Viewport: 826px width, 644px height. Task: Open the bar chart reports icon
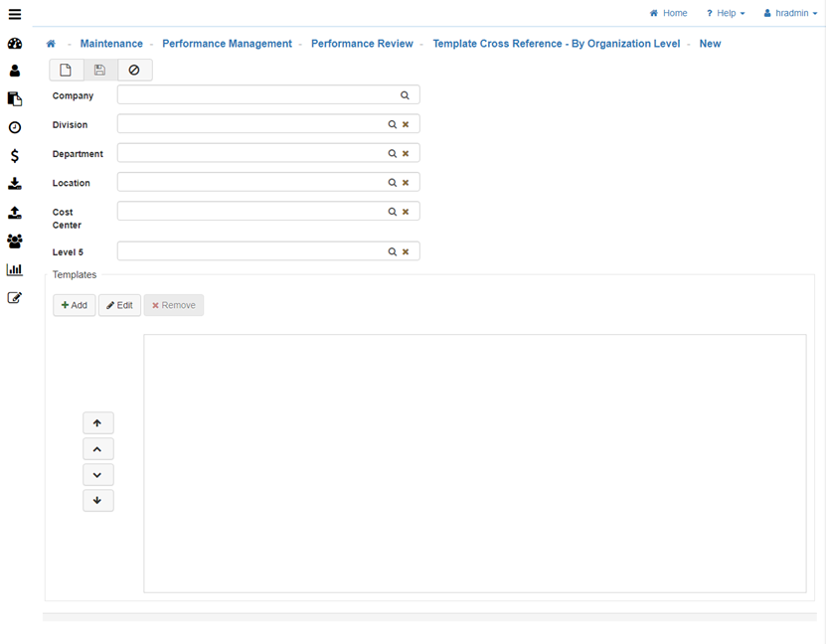15,269
